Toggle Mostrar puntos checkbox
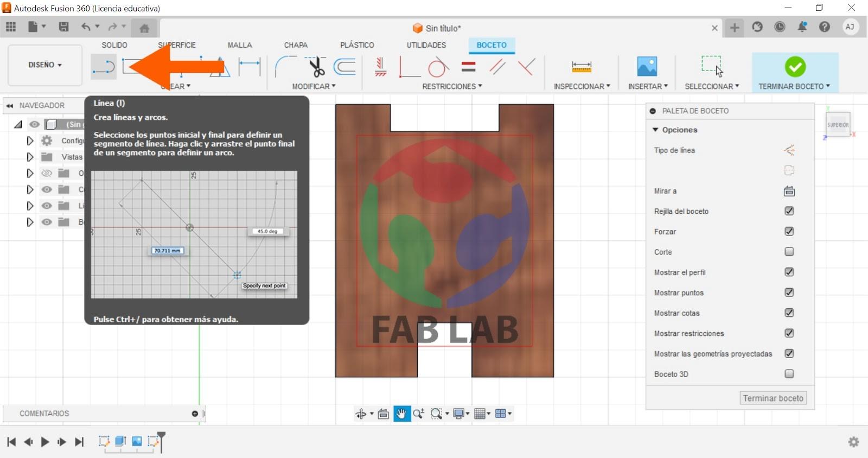868x458 pixels. tap(789, 292)
